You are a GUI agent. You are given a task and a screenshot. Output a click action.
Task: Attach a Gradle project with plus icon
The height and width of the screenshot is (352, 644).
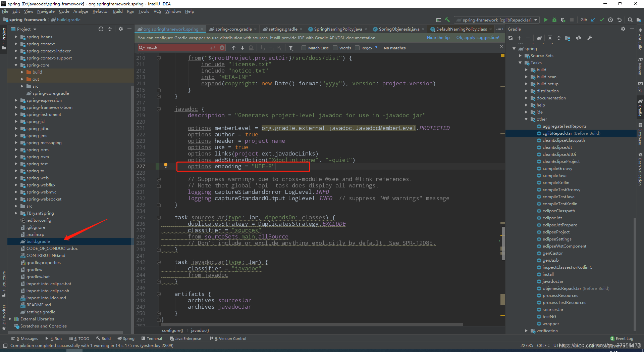coord(519,38)
